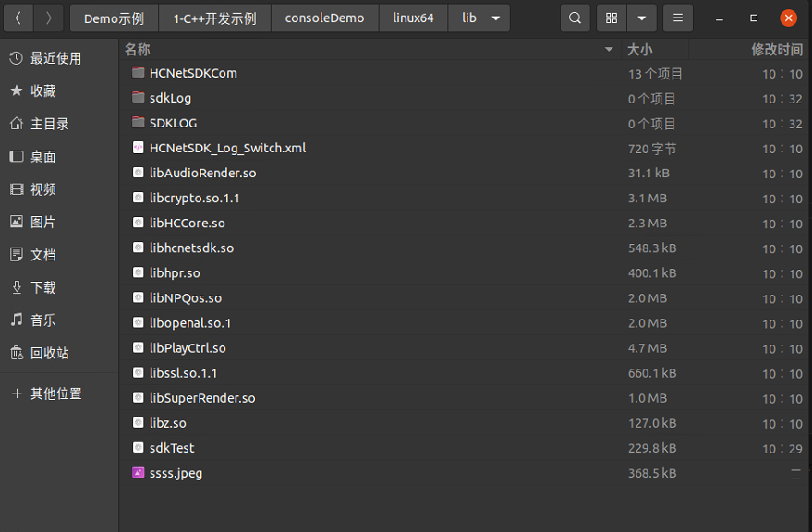Open 桌面 in the sidebar
The width and height of the screenshot is (812, 532).
(59, 156)
